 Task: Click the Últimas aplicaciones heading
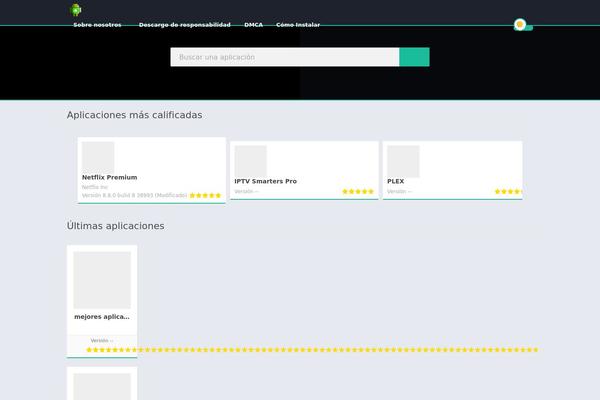point(116,226)
